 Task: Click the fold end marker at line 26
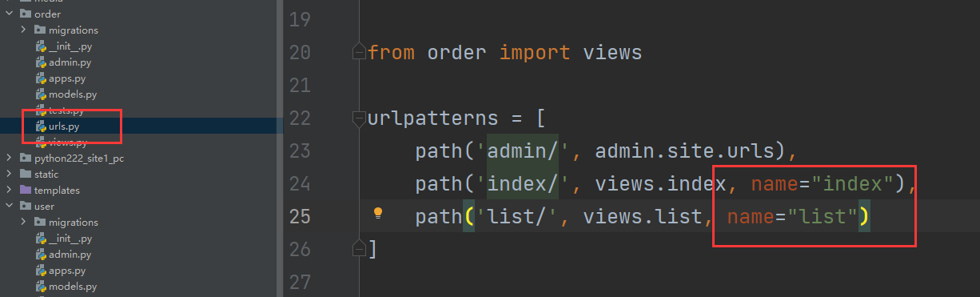[x=360, y=248]
